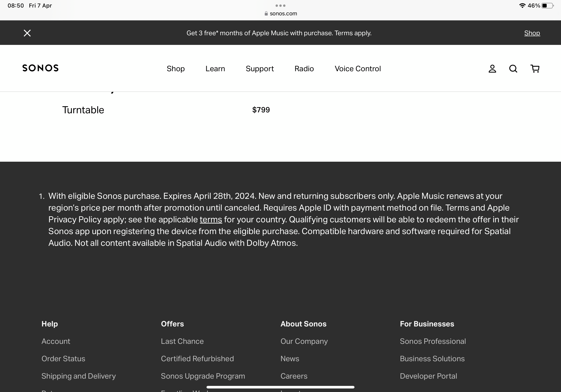Image resolution: width=561 pixels, height=392 pixels.
Task: Open the Support navigation menu
Action: [x=260, y=69]
